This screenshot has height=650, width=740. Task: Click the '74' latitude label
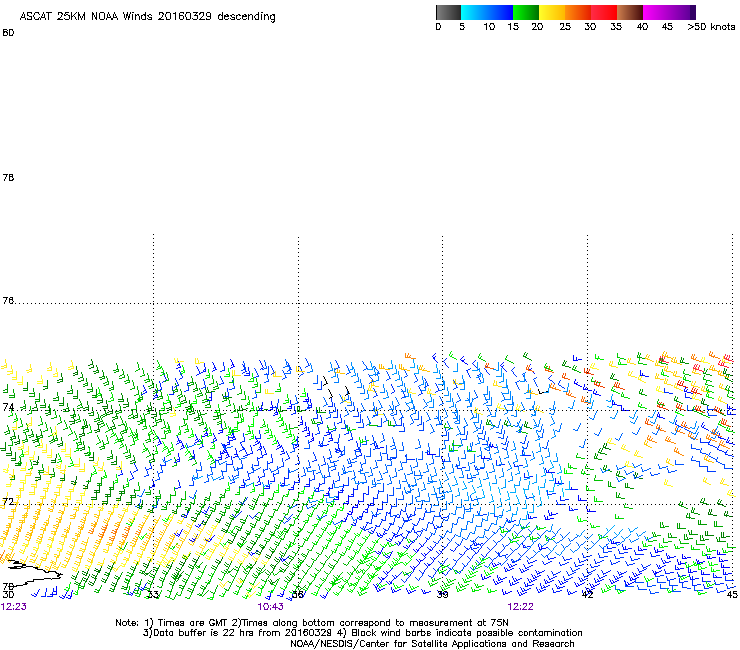[x=8, y=407]
